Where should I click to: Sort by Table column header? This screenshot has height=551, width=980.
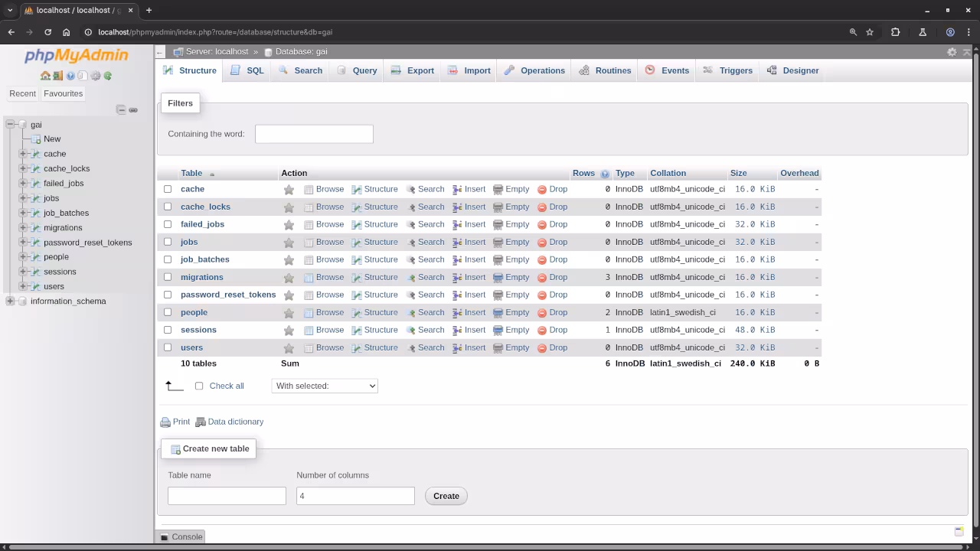(x=191, y=173)
